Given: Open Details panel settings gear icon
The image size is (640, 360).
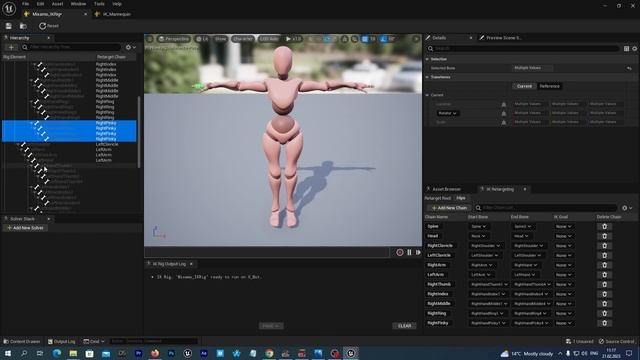Looking at the screenshot, I should 635,49.
